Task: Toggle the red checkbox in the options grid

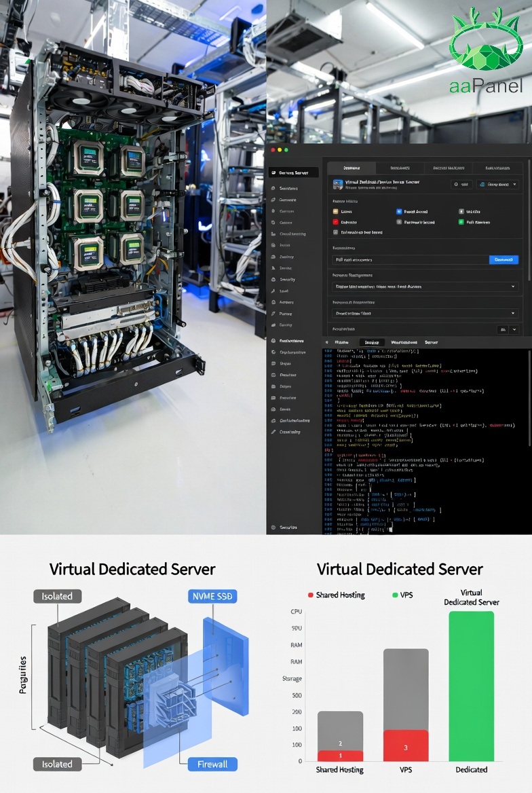Action: tap(335, 222)
